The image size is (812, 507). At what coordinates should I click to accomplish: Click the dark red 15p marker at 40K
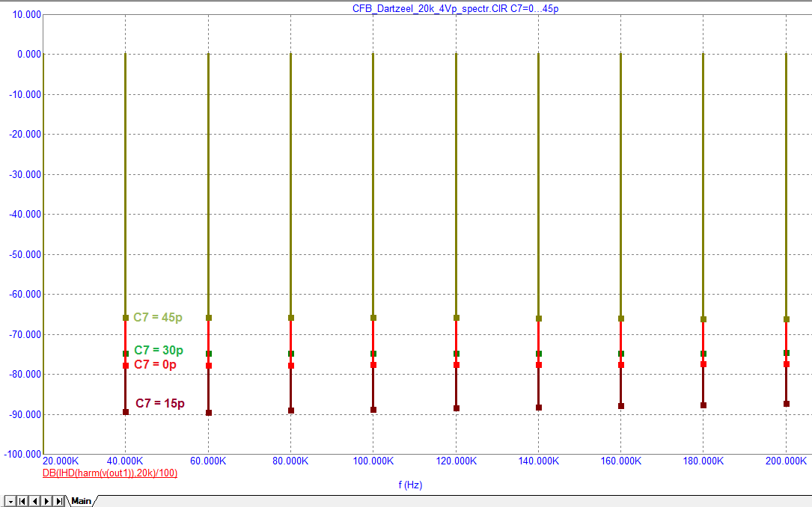point(125,412)
